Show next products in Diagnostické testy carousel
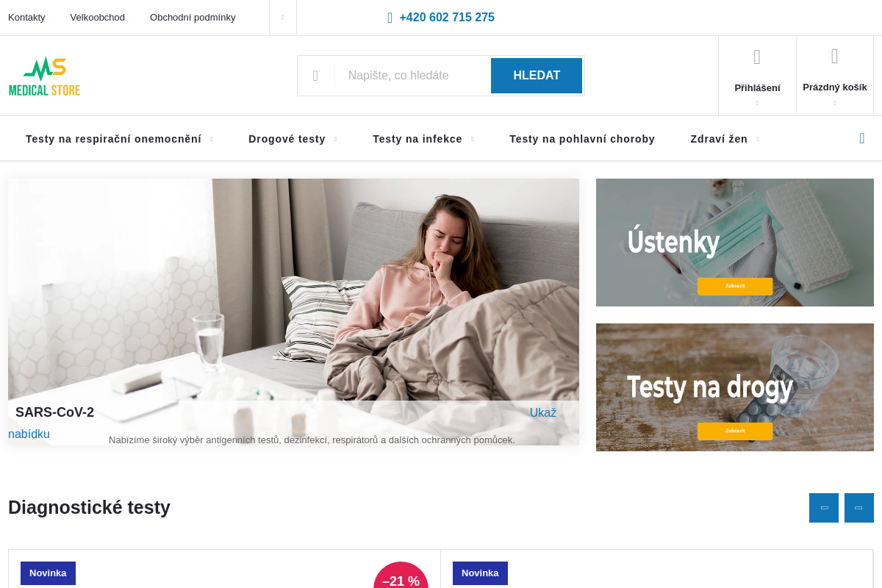Image resolution: width=882 pixels, height=588 pixels. 859,508
